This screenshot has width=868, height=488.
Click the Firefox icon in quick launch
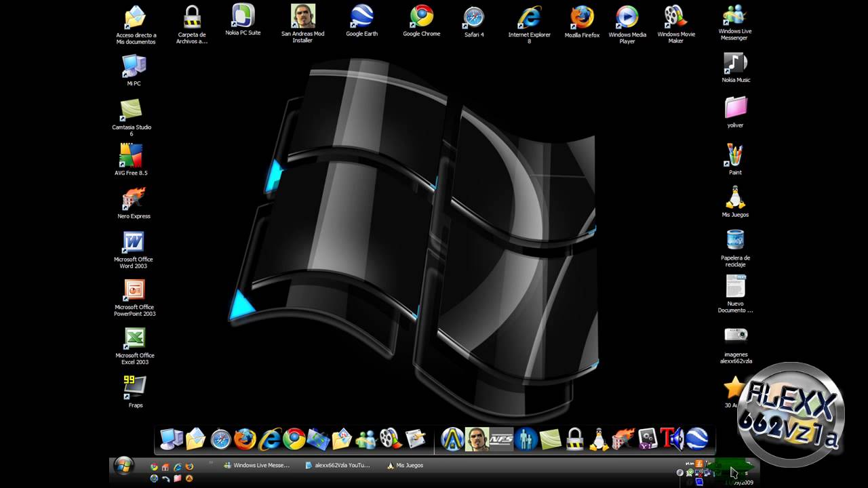(189, 466)
